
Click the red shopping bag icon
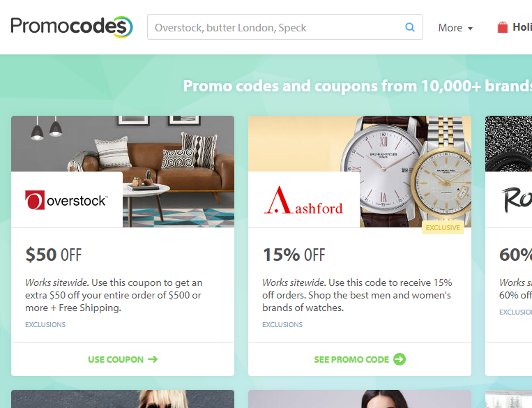pos(502,27)
